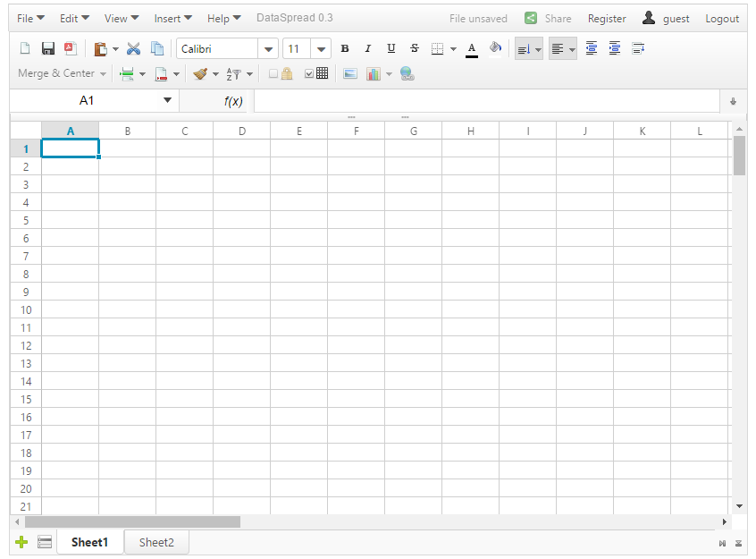Open the Insert menu
Image resolution: width=756 pixels, height=559 pixels.
(x=172, y=18)
